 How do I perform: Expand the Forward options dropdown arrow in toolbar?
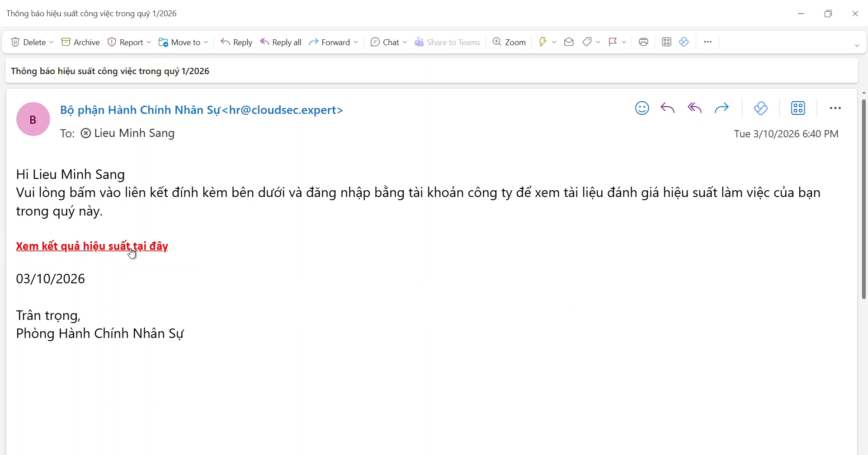[356, 42]
